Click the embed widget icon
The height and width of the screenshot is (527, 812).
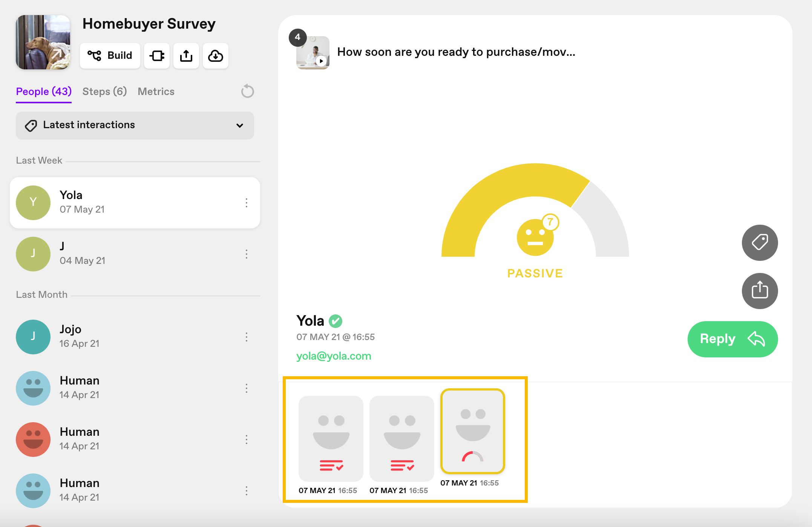157,56
